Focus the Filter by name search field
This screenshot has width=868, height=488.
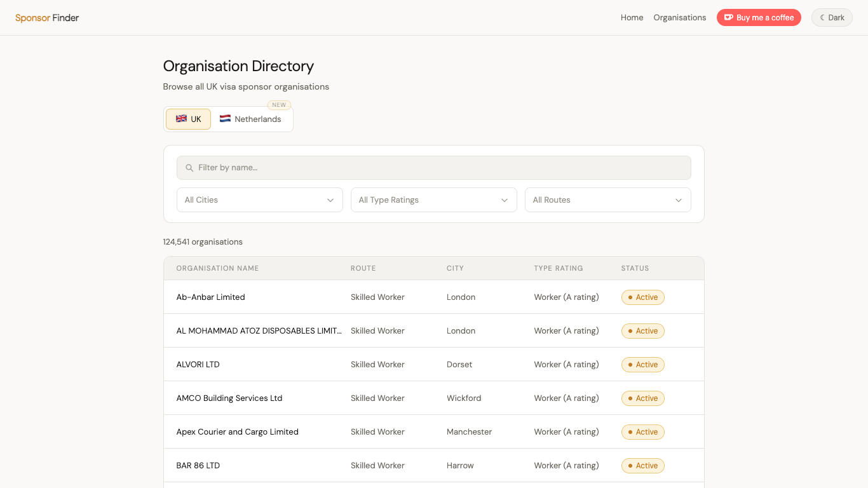pos(434,168)
